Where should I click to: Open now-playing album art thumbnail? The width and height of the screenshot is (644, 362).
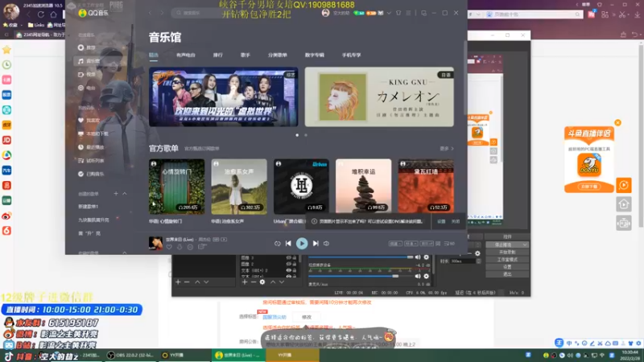click(x=155, y=243)
